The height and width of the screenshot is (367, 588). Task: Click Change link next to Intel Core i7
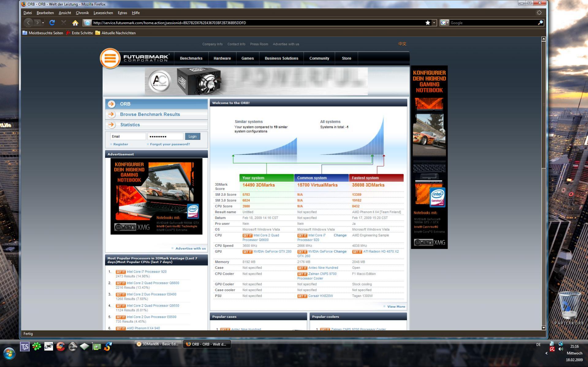coord(340,235)
